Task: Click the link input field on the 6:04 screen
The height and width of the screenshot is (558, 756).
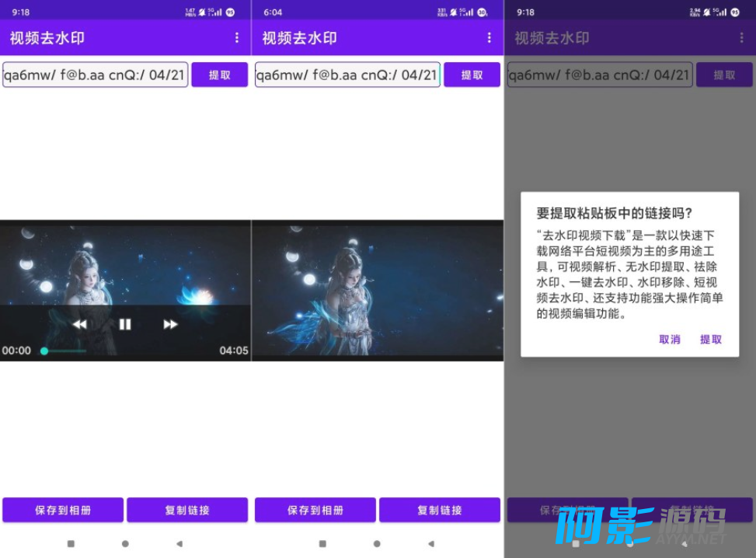Action: tap(347, 75)
